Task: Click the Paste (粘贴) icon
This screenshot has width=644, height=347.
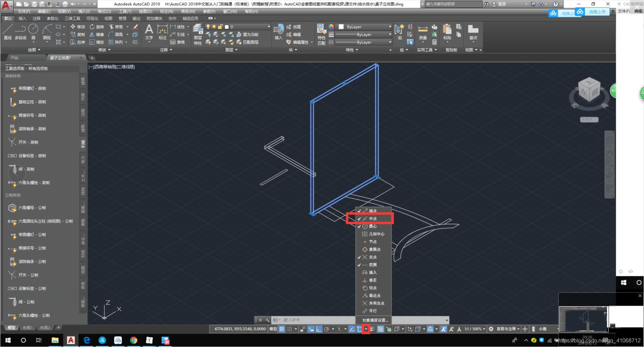Action: point(447,32)
